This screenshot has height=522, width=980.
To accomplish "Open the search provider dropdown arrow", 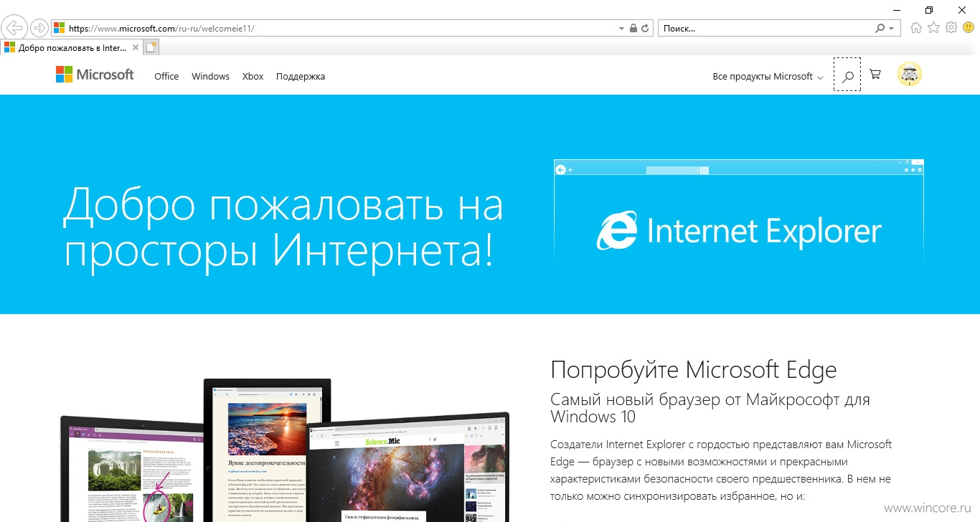I will [891, 29].
